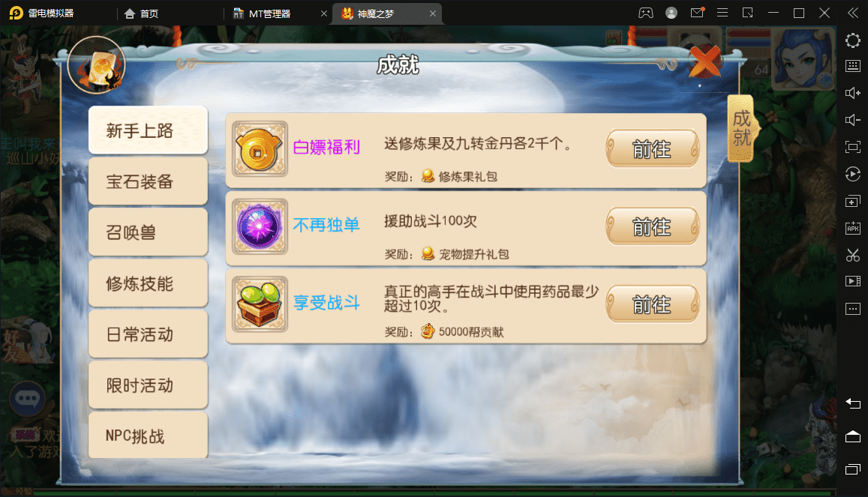This screenshot has width=868, height=497.
Task: Click the purple orb achievement icon
Action: click(x=260, y=226)
